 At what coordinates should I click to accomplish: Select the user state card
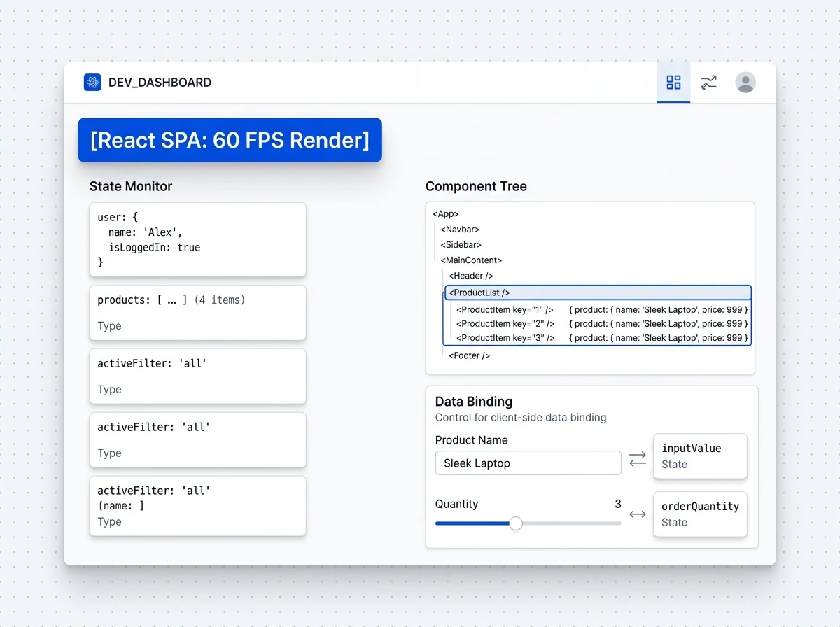[x=198, y=239]
